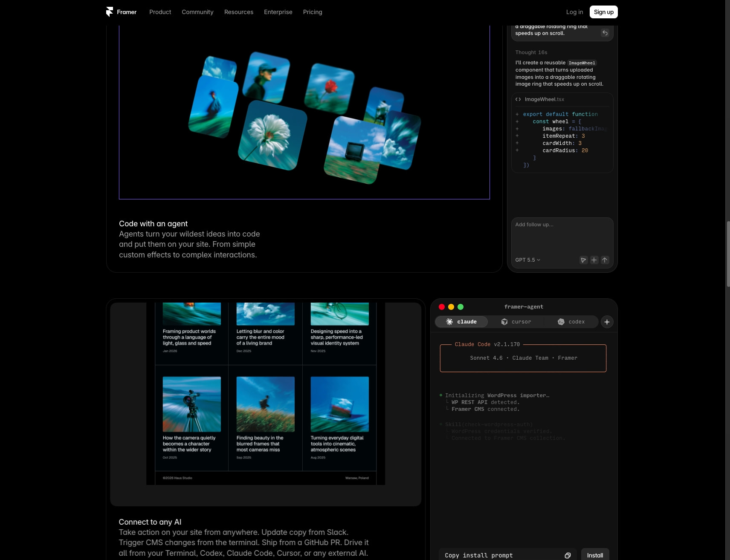This screenshot has width=730, height=560.
Task: Click the claude starburst icon
Action: [x=449, y=322]
